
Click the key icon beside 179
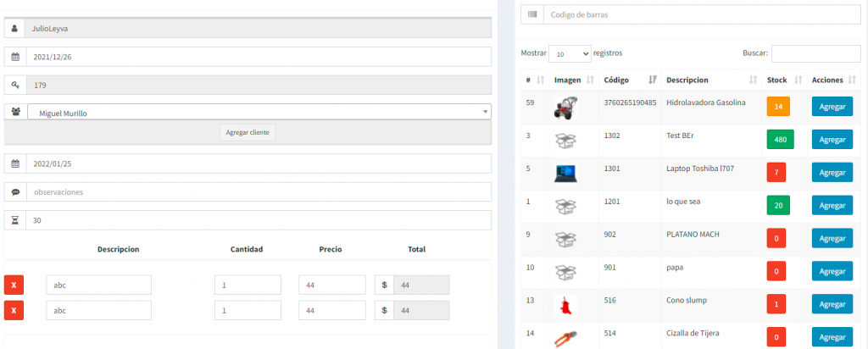(x=15, y=85)
